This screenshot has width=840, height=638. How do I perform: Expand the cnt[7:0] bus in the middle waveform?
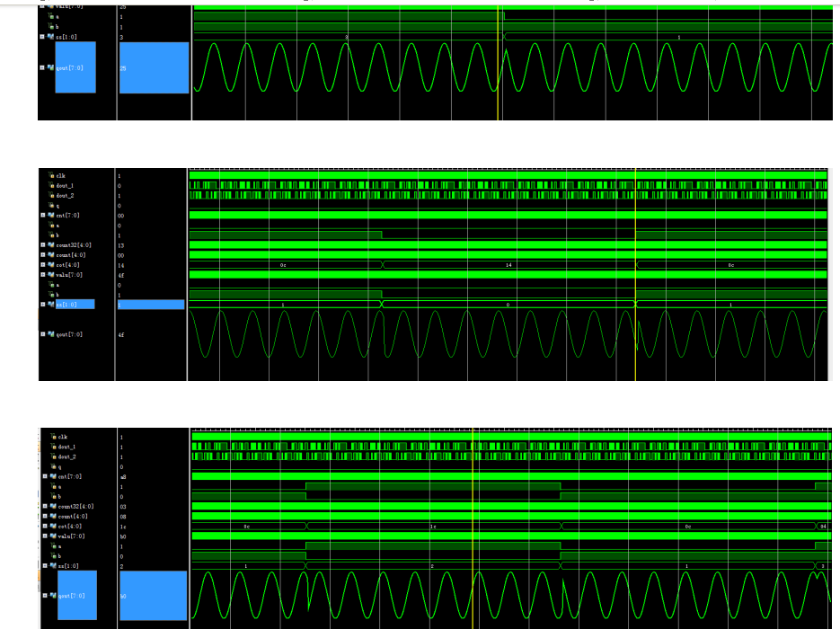42,216
